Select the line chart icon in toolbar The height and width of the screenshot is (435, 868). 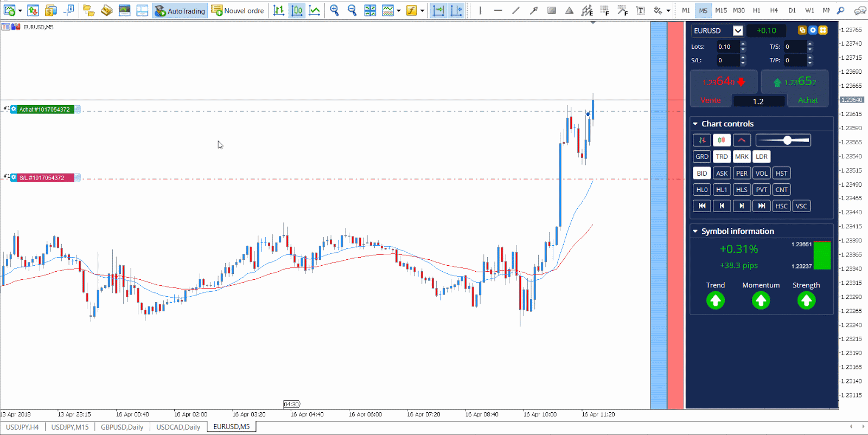coord(315,10)
